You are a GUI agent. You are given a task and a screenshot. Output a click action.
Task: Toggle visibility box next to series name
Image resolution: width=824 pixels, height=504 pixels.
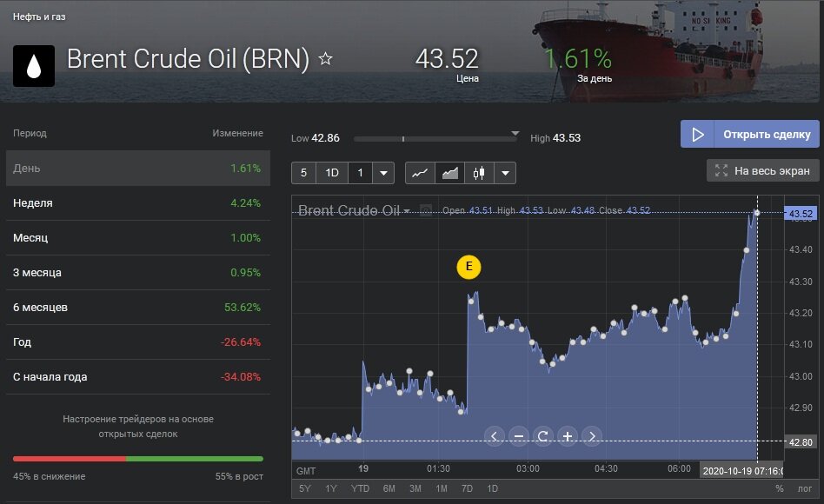click(426, 210)
